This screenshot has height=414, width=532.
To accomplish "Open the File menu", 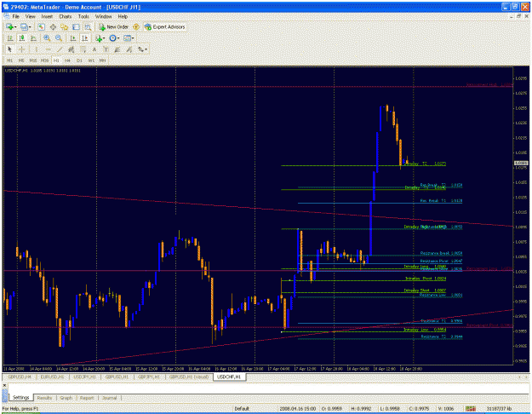I will [15, 16].
